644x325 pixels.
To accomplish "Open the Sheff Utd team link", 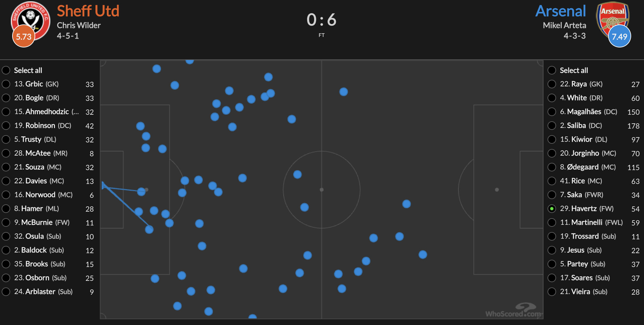I will tap(88, 11).
